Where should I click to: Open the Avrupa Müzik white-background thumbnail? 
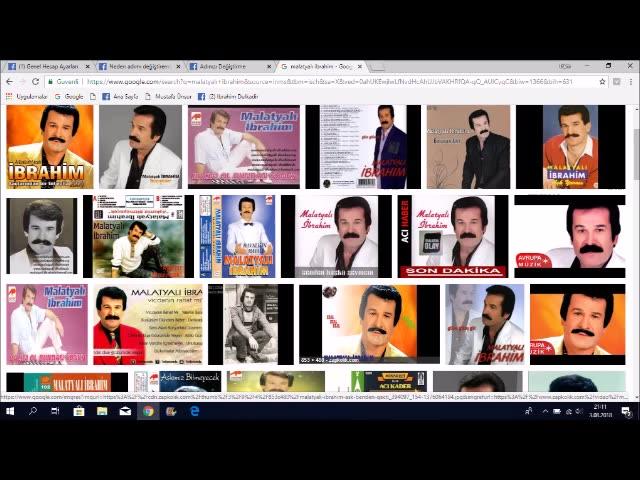pos(570,236)
